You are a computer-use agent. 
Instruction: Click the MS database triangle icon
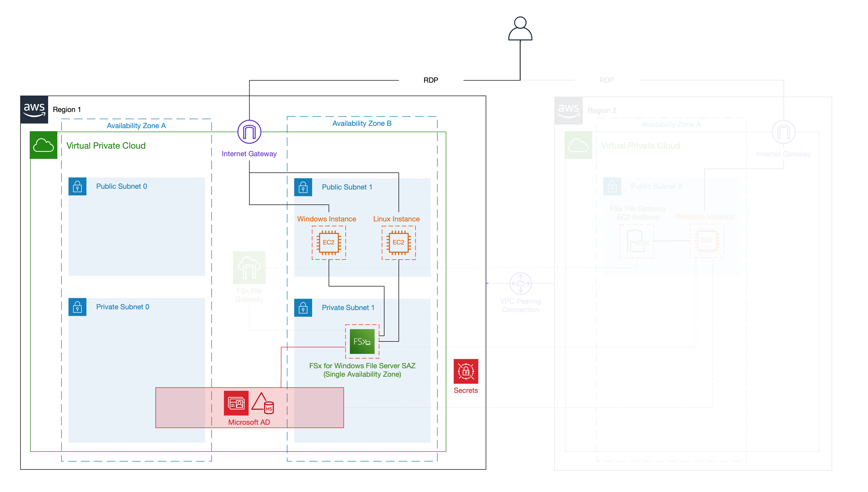[x=263, y=403]
